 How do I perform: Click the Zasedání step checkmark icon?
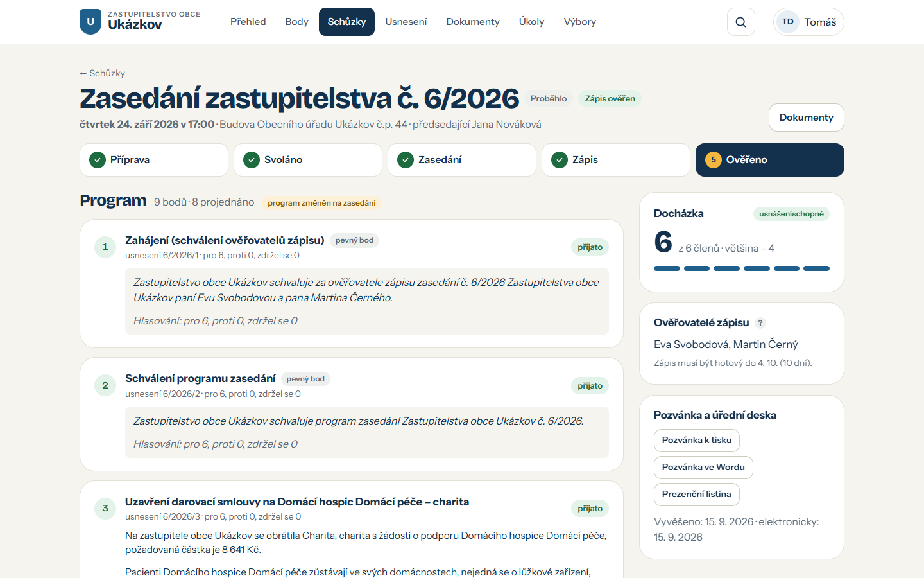(406, 160)
